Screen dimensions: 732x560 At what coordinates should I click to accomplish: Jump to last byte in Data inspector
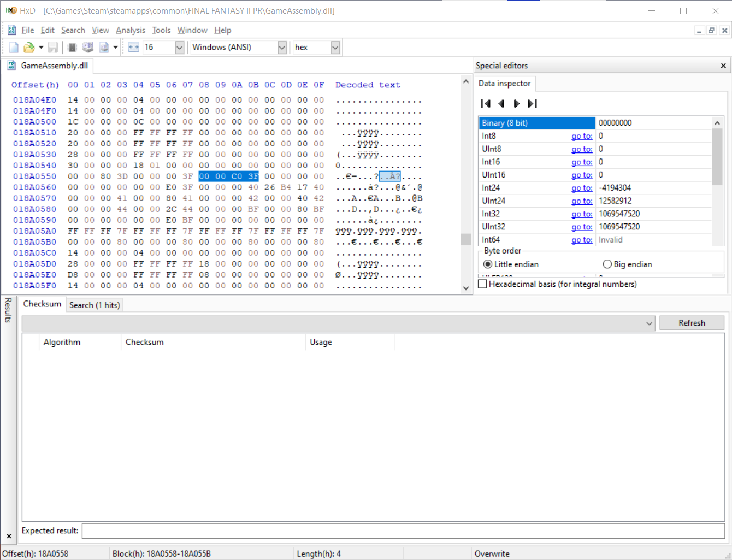tap(532, 103)
